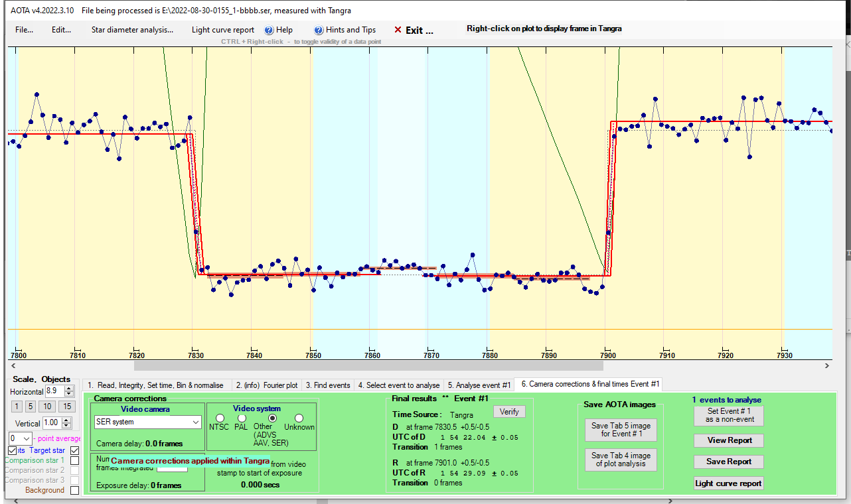Click the Verify button
The image size is (851, 504).
click(x=509, y=412)
